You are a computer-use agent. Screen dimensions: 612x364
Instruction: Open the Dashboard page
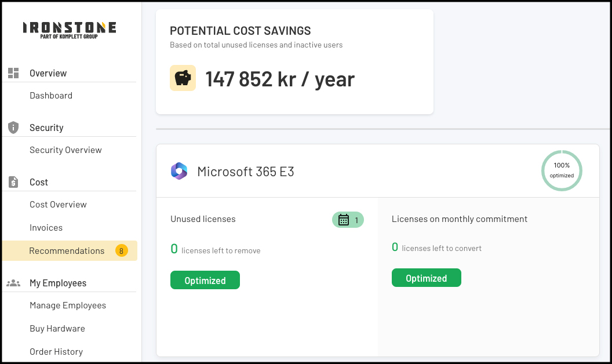[51, 96]
